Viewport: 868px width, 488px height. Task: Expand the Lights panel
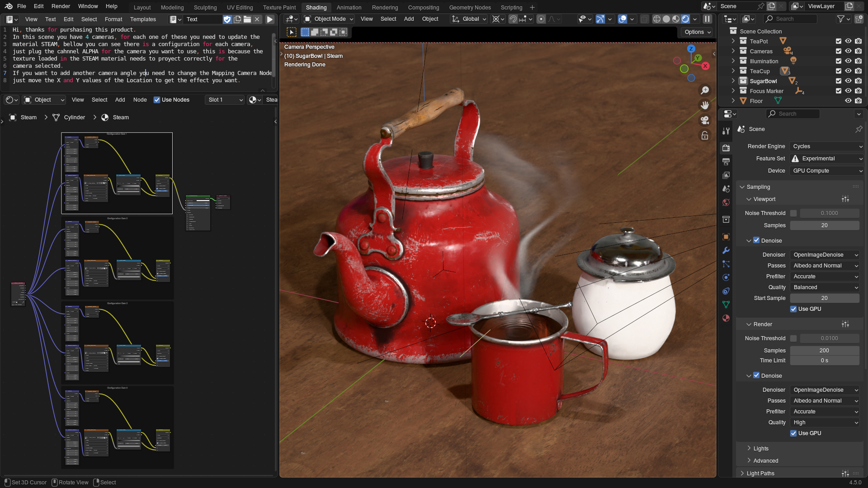pos(761,449)
